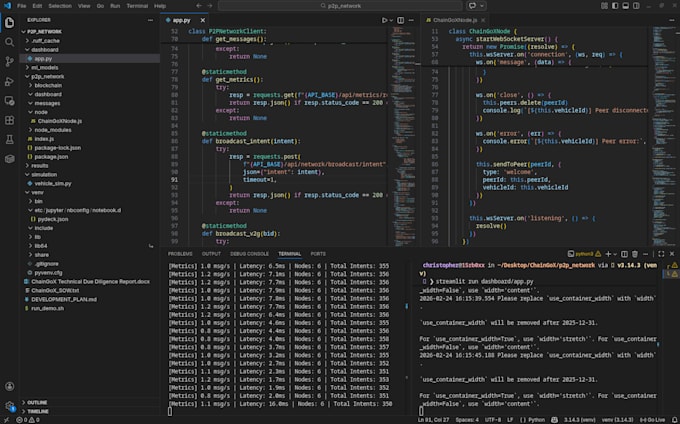Open the Terminal menu
This screenshot has width=680, height=424.
tap(137, 6)
